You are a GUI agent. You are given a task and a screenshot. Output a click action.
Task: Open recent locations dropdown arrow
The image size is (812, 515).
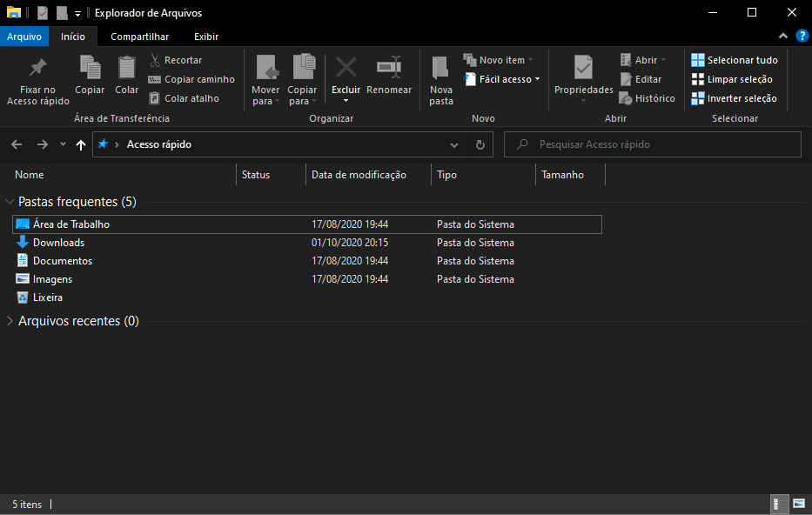click(x=63, y=144)
